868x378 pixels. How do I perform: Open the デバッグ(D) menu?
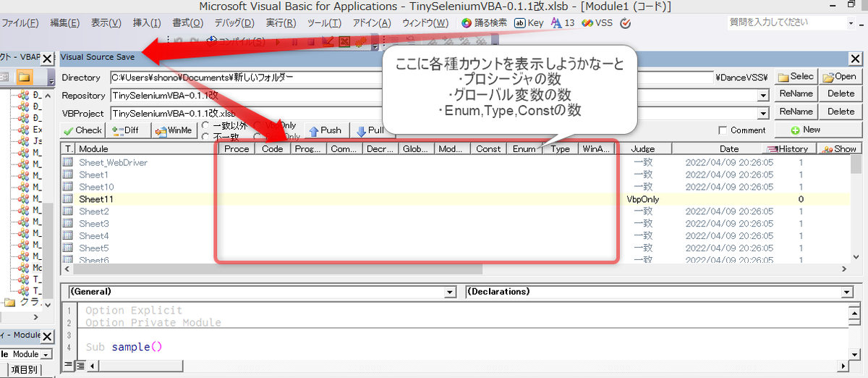(x=234, y=22)
